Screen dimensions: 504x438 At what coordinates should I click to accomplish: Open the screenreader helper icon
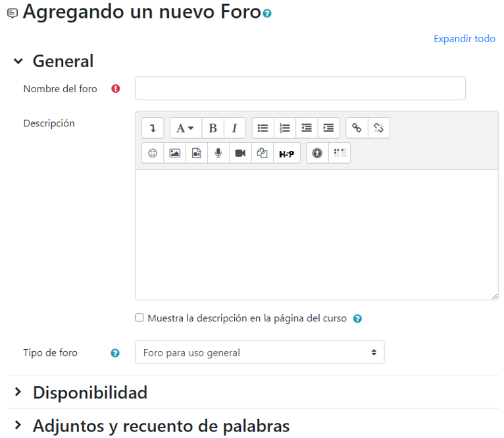(x=340, y=153)
